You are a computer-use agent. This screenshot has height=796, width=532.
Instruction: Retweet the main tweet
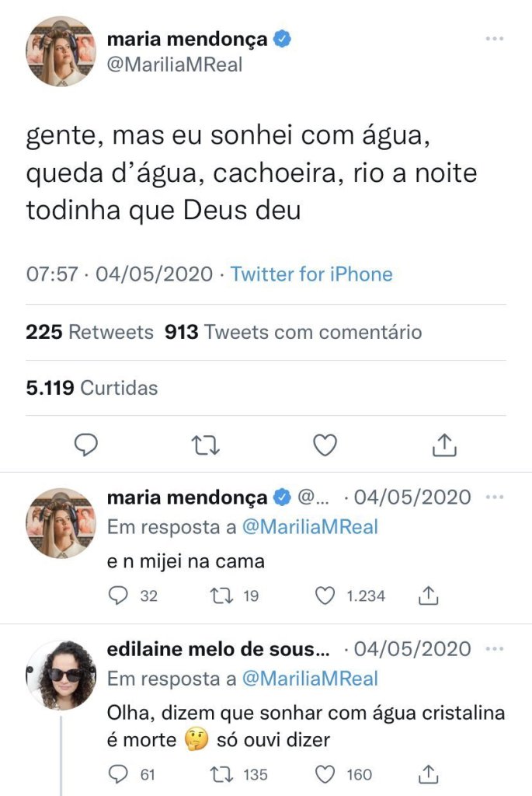pyautogui.click(x=206, y=445)
